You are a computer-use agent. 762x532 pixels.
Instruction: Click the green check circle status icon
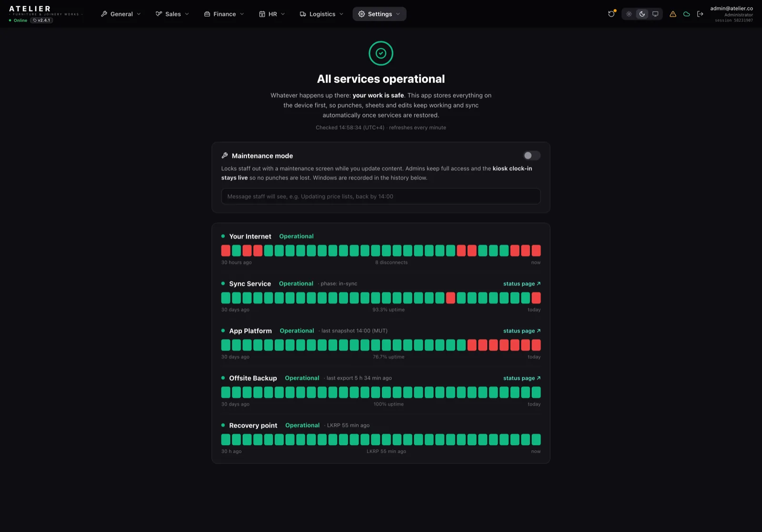[x=381, y=53]
